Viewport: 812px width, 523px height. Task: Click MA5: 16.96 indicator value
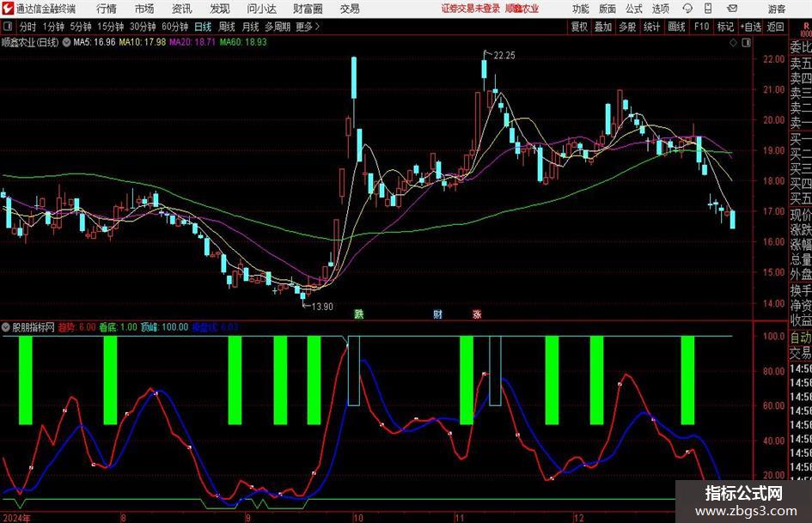95,42
